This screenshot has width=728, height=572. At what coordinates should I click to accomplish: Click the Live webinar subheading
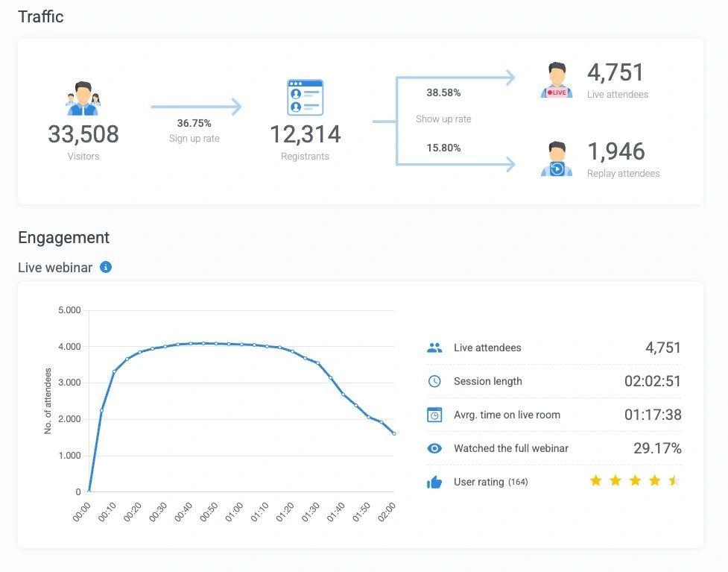coord(55,268)
